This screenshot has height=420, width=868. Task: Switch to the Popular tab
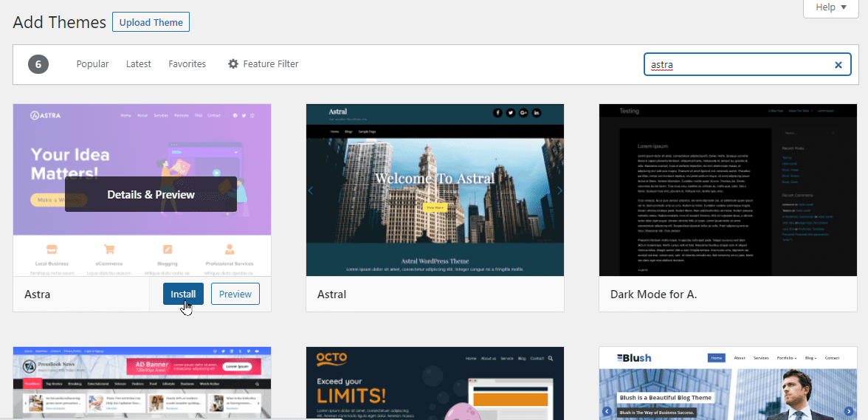pyautogui.click(x=92, y=64)
